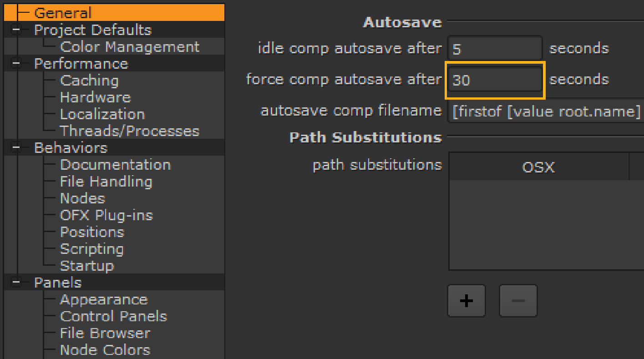
Task: Select the General preferences category
Action: (x=63, y=13)
